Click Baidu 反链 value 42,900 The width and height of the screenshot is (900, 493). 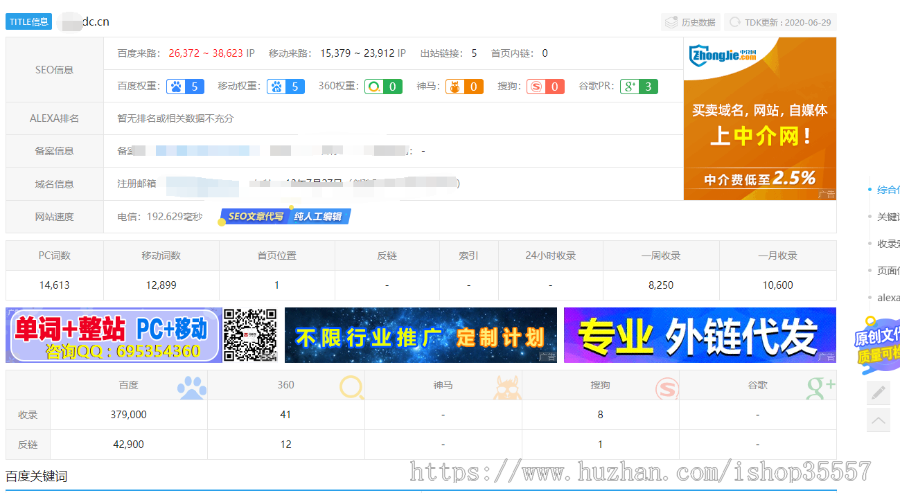[x=129, y=444]
